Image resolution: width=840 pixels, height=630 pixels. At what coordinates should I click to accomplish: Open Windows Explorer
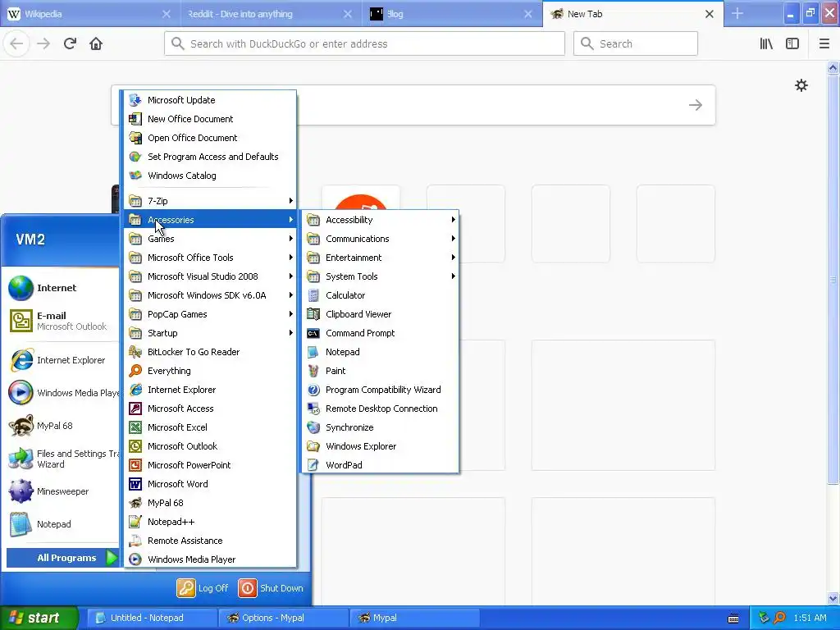[x=380, y=446]
